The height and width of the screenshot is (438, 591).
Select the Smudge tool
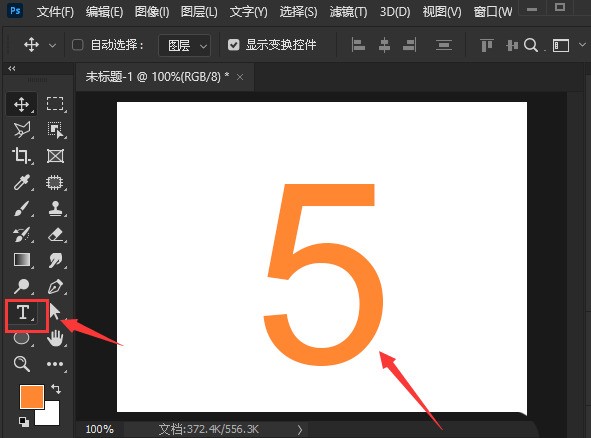tap(55, 260)
